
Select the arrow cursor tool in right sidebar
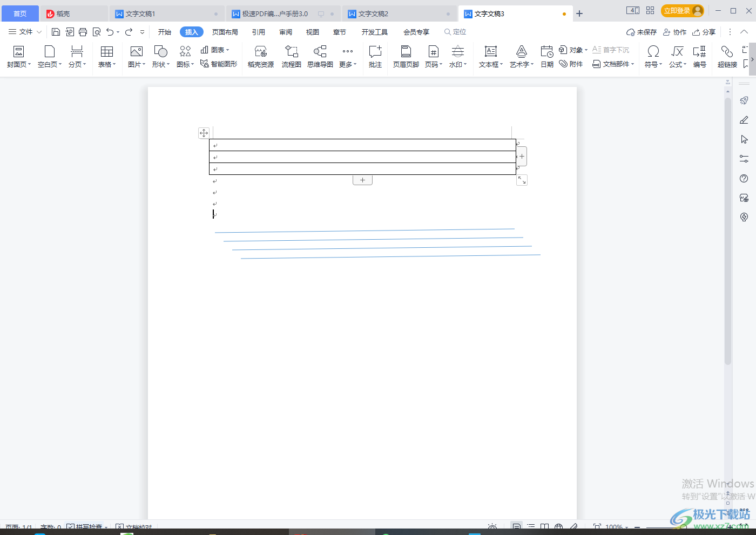tap(744, 139)
